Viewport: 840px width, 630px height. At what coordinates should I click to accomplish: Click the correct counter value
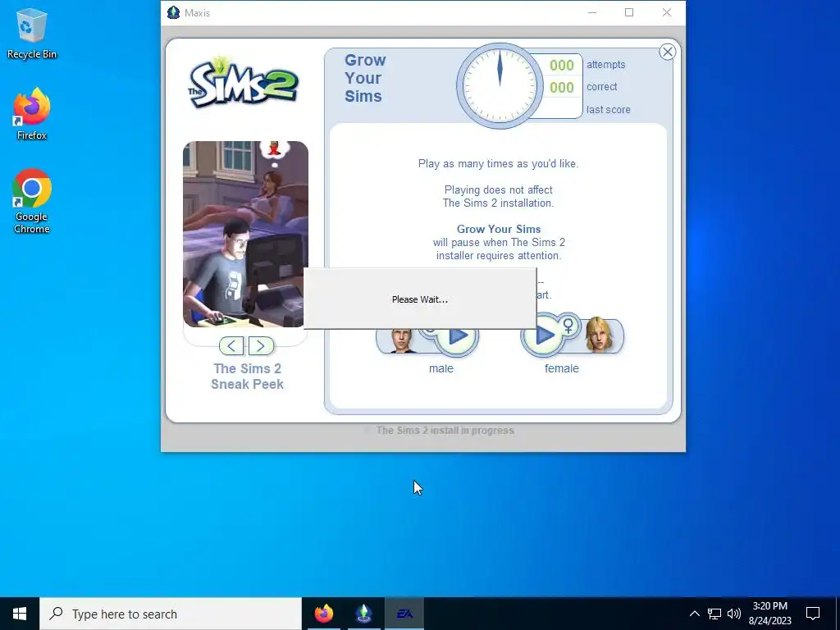(561, 87)
